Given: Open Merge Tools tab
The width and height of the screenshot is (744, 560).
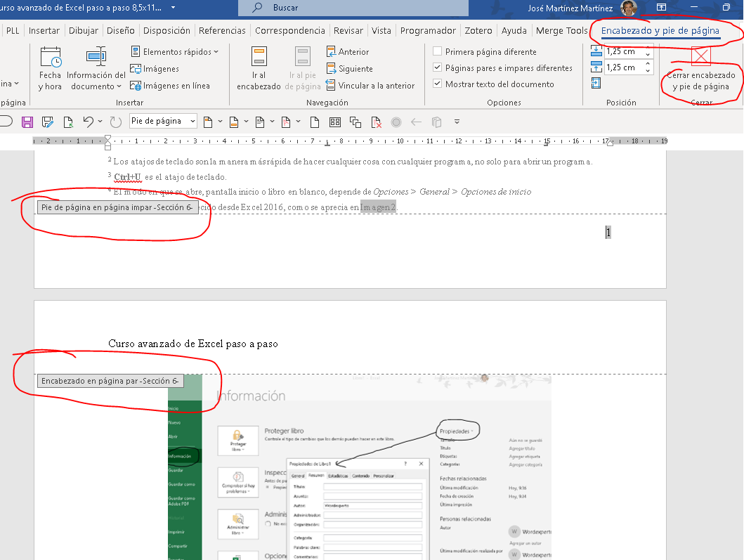Looking at the screenshot, I should pos(561,31).
